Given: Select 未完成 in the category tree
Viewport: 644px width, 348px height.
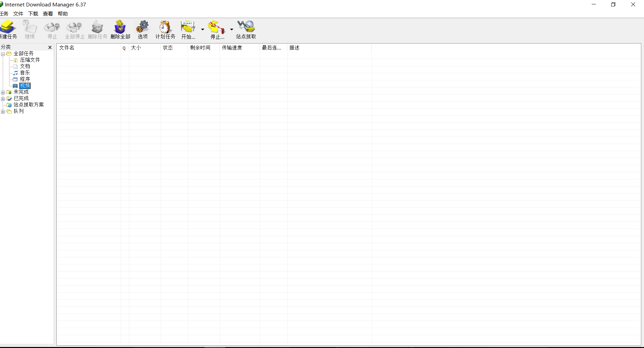Looking at the screenshot, I should tap(21, 92).
